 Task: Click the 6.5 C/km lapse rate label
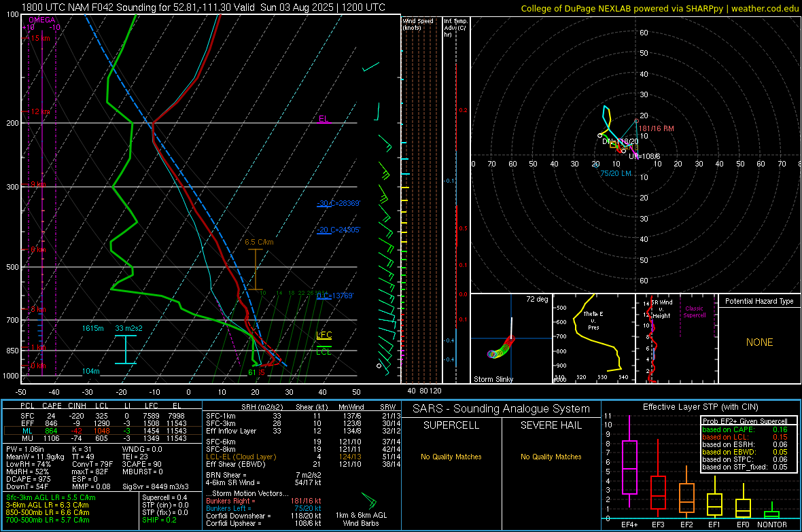pyautogui.click(x=259, y=242)
